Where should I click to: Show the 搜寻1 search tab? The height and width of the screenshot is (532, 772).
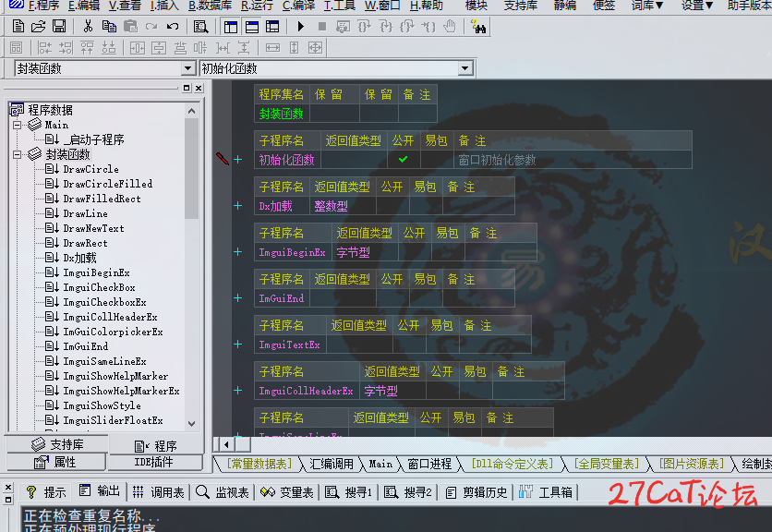(348, 491)
